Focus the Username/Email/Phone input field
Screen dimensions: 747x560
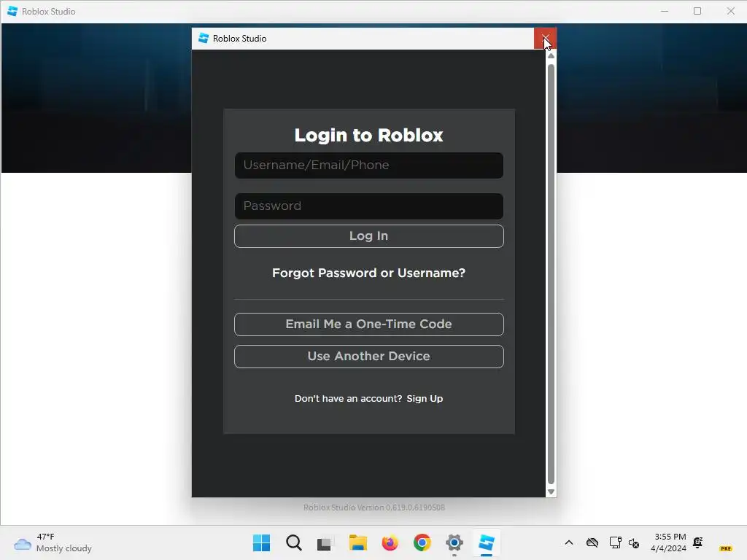(x=368, y=166)
